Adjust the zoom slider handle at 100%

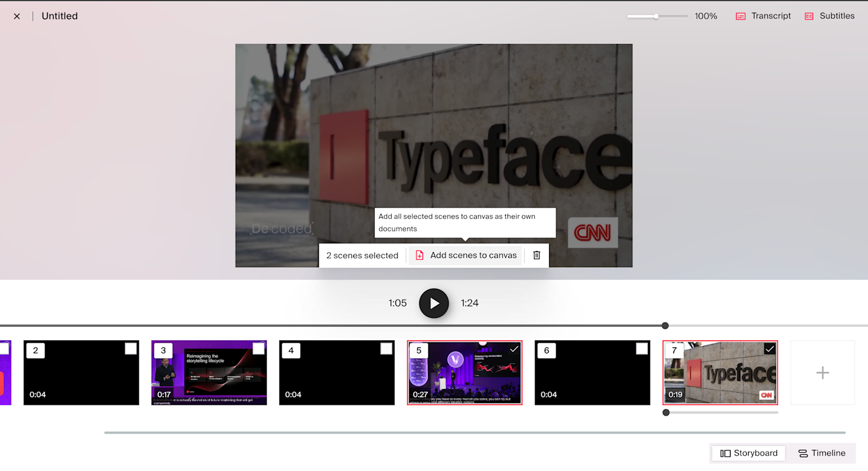click(656, 16)
